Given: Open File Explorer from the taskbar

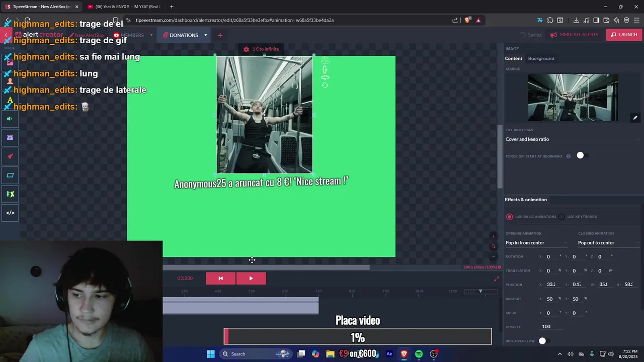Looking at the screenshot, I should coord(330,354).
